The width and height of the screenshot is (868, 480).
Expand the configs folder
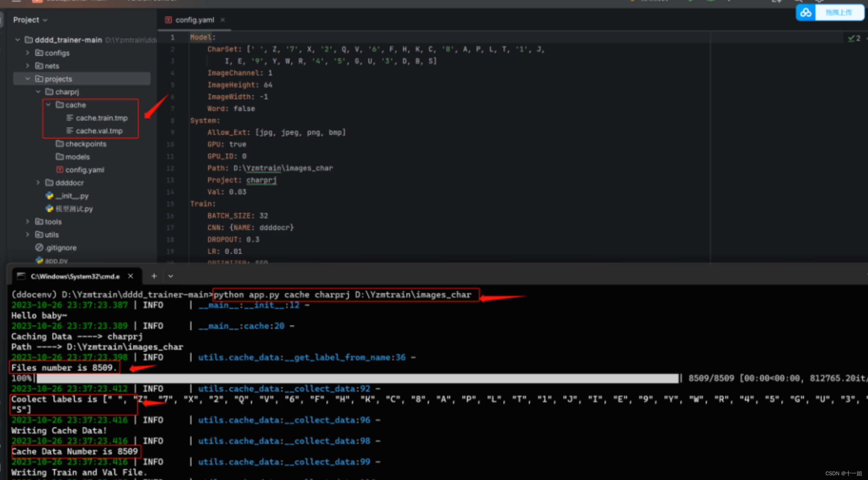(x=27, y=53)
